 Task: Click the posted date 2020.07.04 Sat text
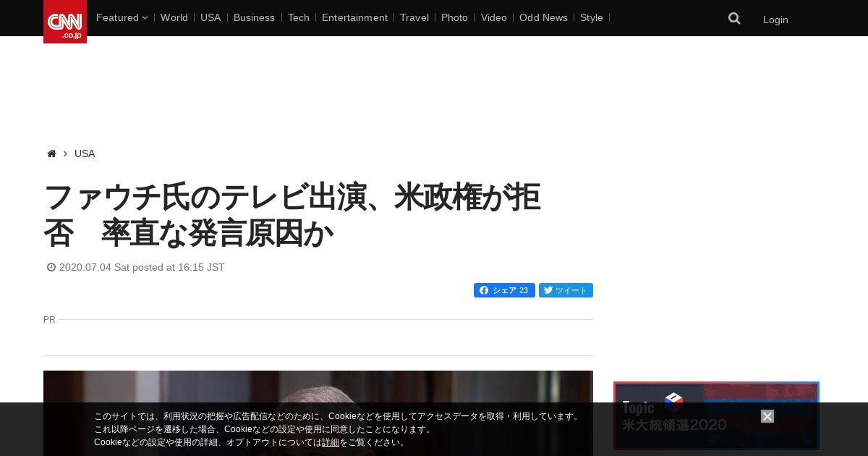click(x=142, y=267)
